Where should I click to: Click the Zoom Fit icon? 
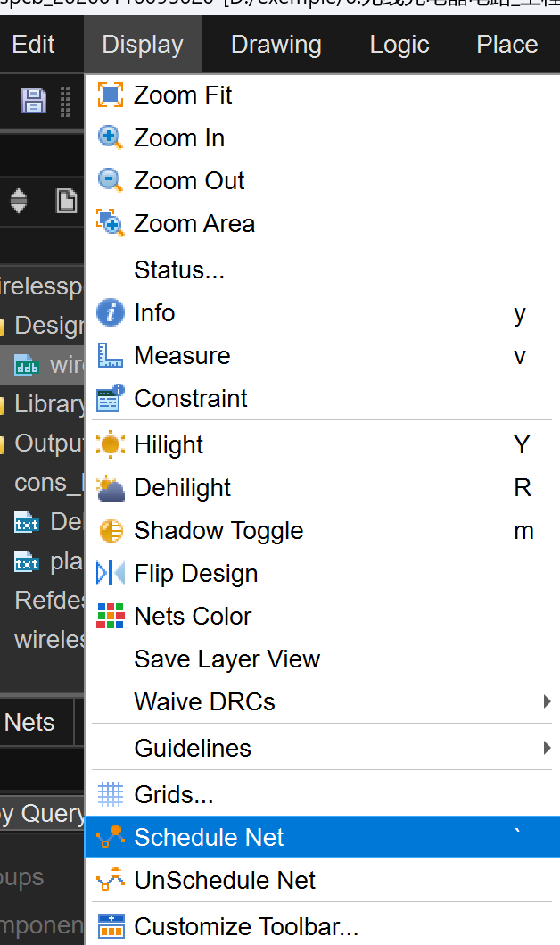click(x=110, y=95)
